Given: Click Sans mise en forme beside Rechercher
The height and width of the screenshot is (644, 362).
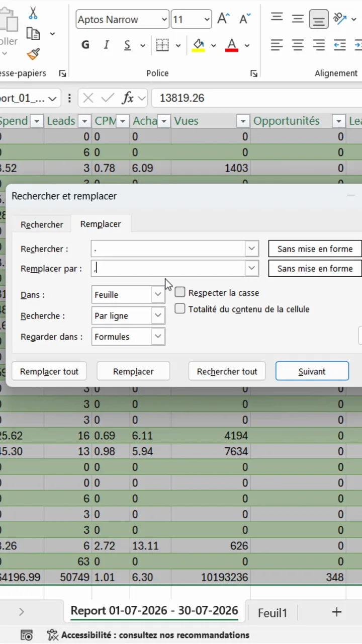Looking at the screenshot, I should tap(315, 249).
